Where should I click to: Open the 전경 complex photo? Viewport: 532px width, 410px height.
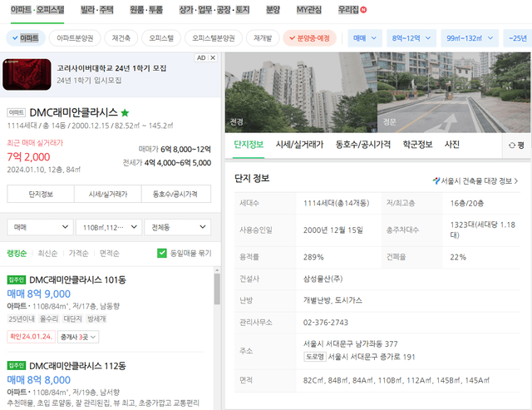click(301, 92)
